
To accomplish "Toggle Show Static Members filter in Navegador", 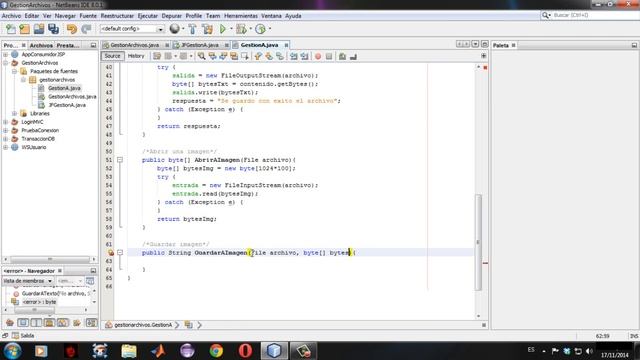I will click(x=36, y=323).
